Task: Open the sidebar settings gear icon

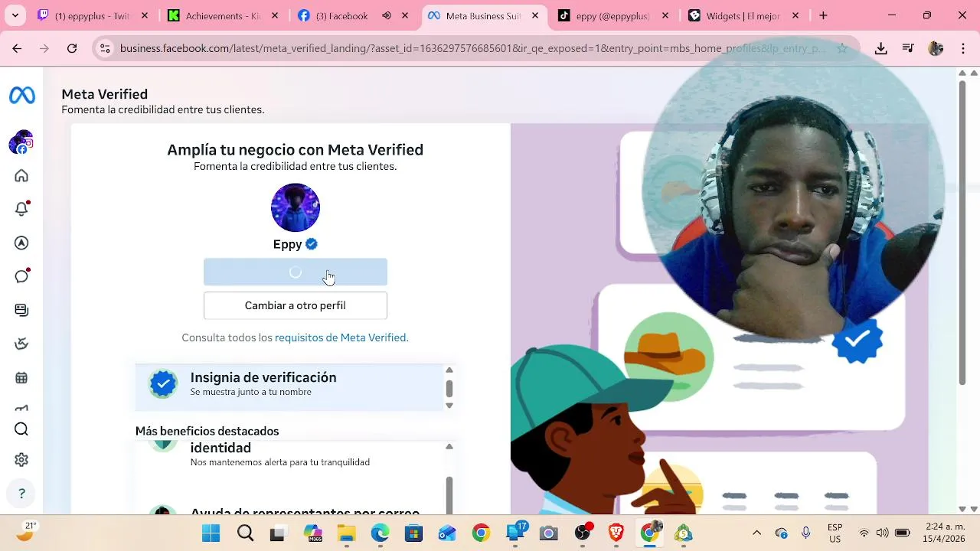Action: [x=21, y=460]
